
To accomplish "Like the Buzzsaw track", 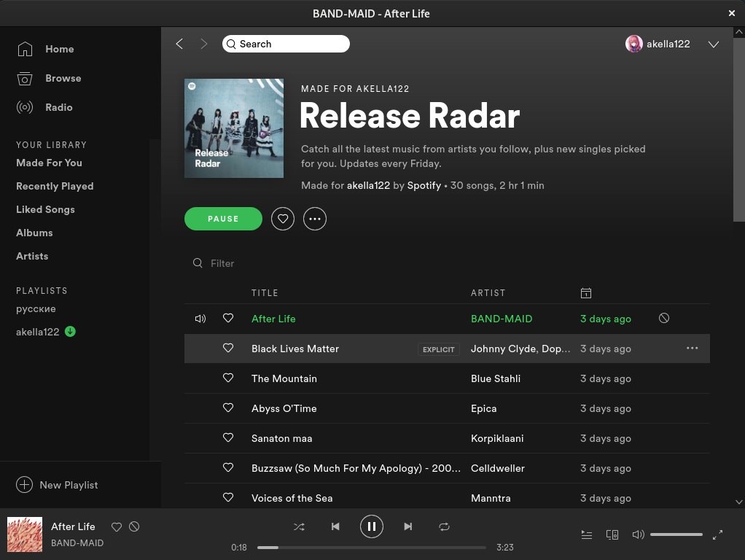I will click(228, 468).
